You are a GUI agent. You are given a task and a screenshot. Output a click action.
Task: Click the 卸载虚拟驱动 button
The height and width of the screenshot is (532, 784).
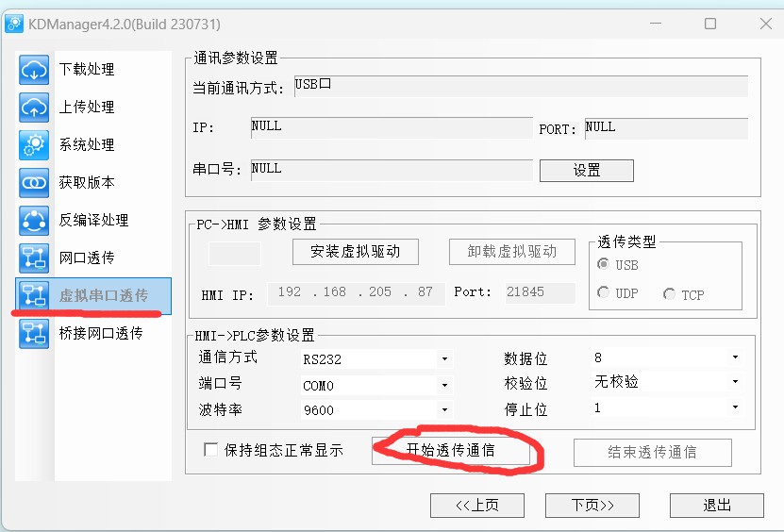512,252
